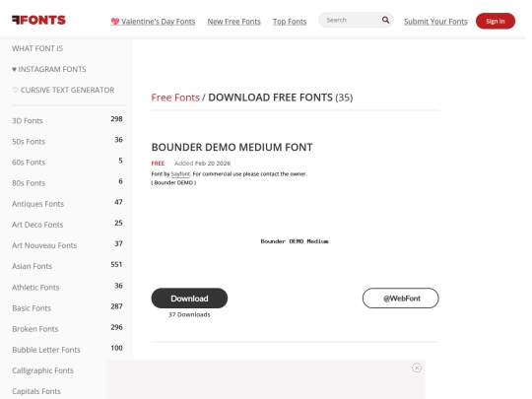Select 60s Fonts category
This screenshot has width=532, height=399.
(x=29, y=163)
